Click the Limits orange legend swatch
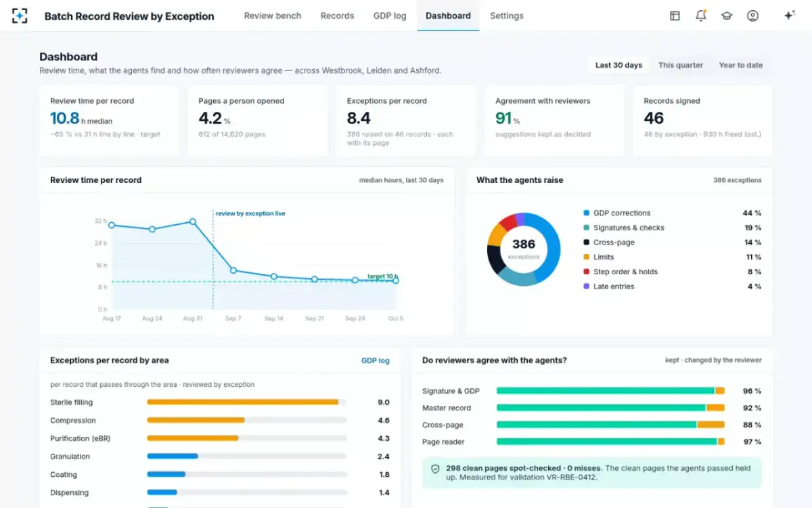 click(586, 257)
